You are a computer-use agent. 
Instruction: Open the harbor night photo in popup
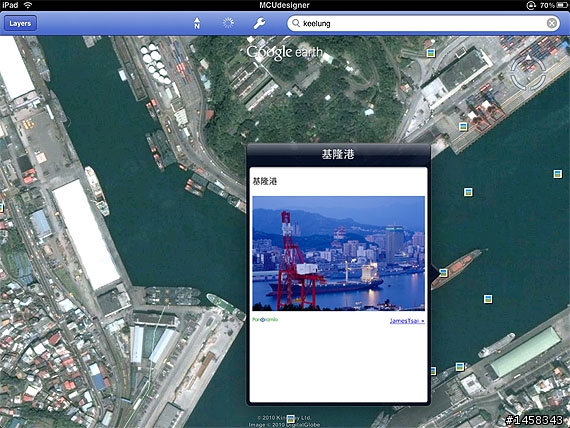point(338,253)
